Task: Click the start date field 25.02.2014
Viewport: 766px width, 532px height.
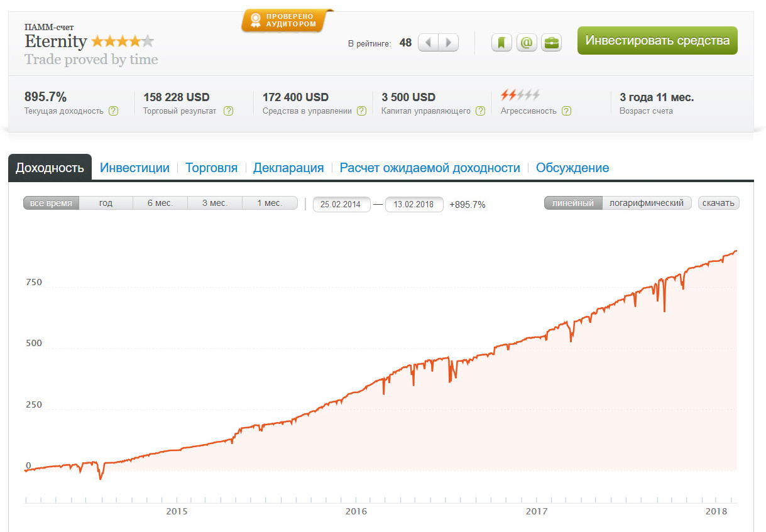Action: pyautogui.click(x=342, y=204)
